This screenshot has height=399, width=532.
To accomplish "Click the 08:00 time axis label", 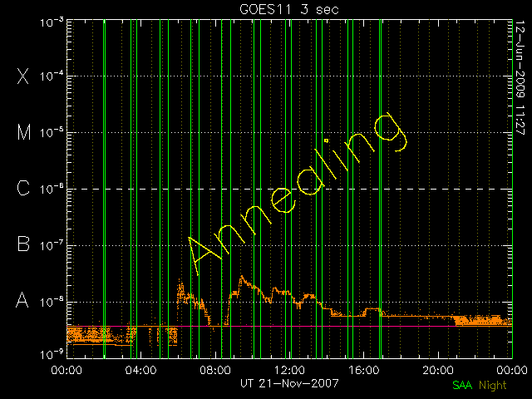I will [215, 370].
